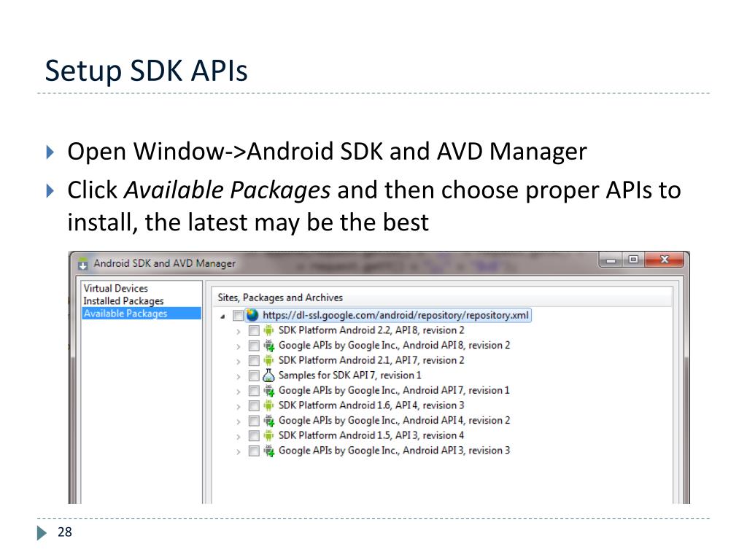Viewport: 747px width, 560px height.
Task: Expand SDK Platform Android 2.1 row
Action: point(239,362)
